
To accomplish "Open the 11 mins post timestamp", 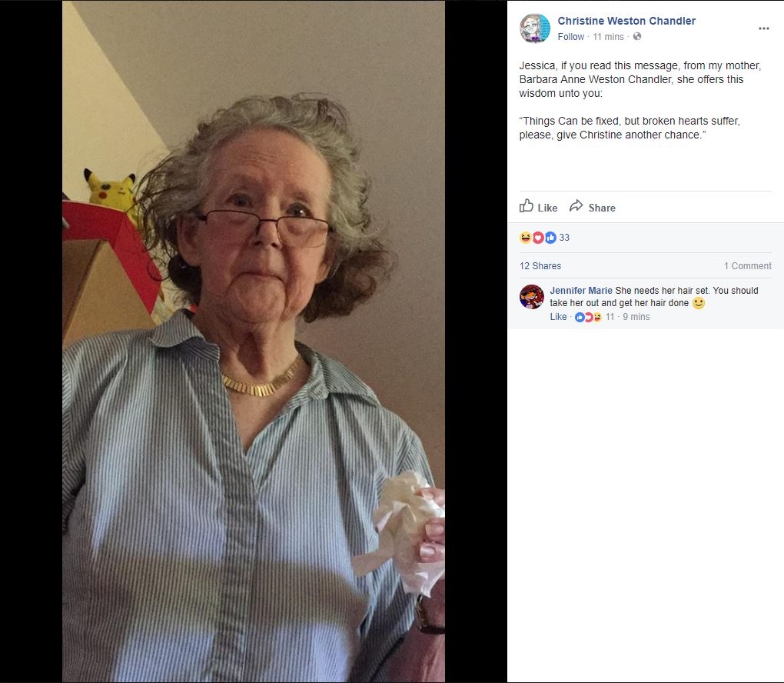I will click(608, 36).
